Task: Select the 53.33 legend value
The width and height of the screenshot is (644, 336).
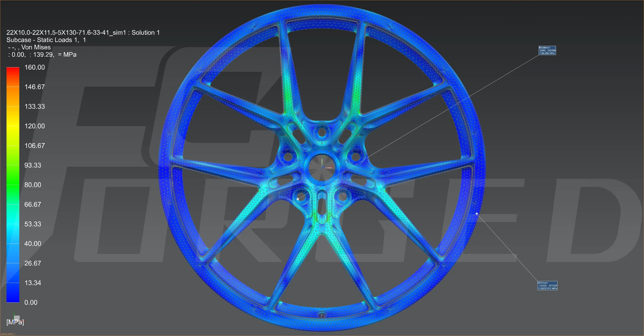Action: 33,224
